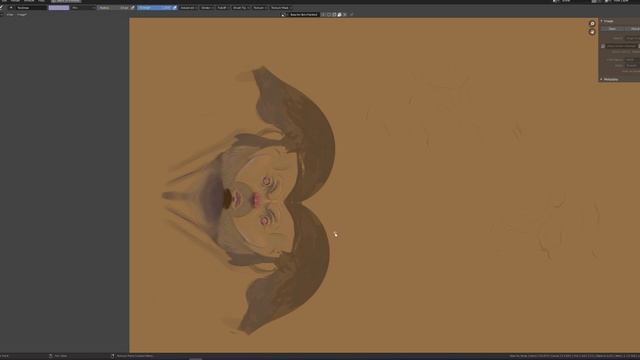Viewport: 640px width, 360px height.
Task: Open the brush color swatch picker
Action: pyautogui.click(x=59, y=8)
